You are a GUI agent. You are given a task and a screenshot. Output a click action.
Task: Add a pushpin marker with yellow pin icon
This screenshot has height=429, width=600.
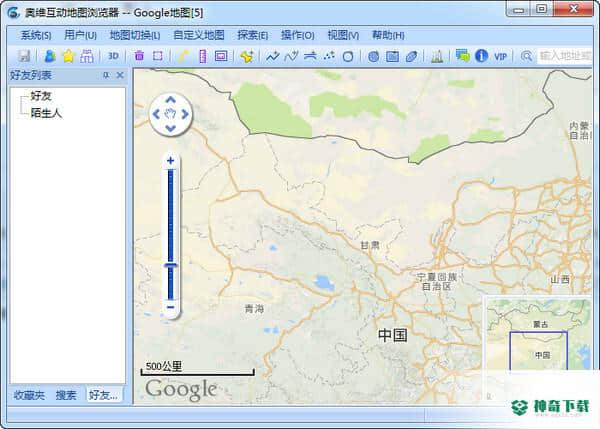(x=247, y=56)
